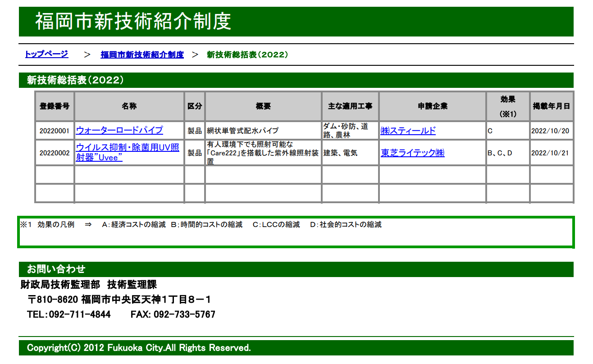593x364 pixels.
Task: Click the B、C、D effect cell
Action: click(508, 153)
